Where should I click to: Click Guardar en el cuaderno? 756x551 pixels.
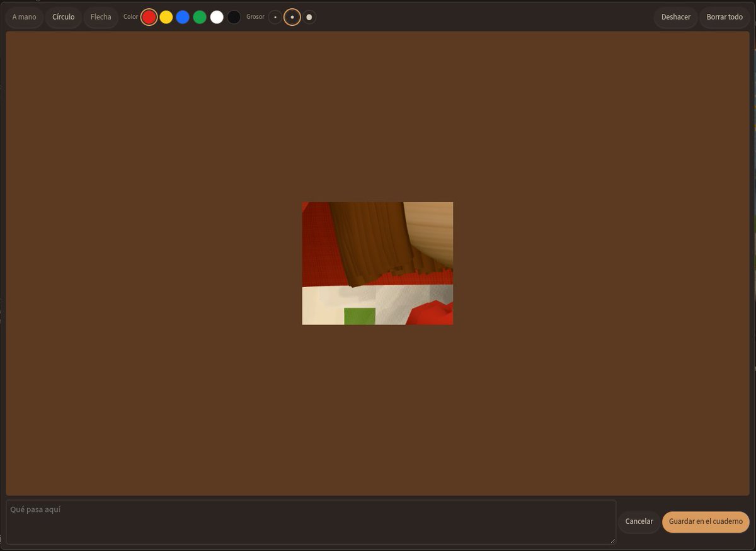[x=706, y=521]
